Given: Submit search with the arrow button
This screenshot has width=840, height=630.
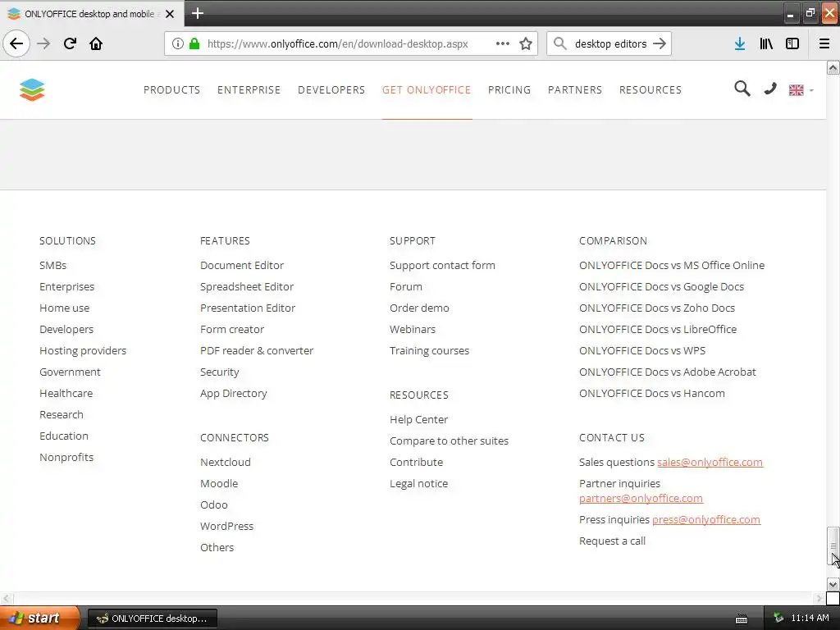Looking at the screenshot, I should pos(660,43).
